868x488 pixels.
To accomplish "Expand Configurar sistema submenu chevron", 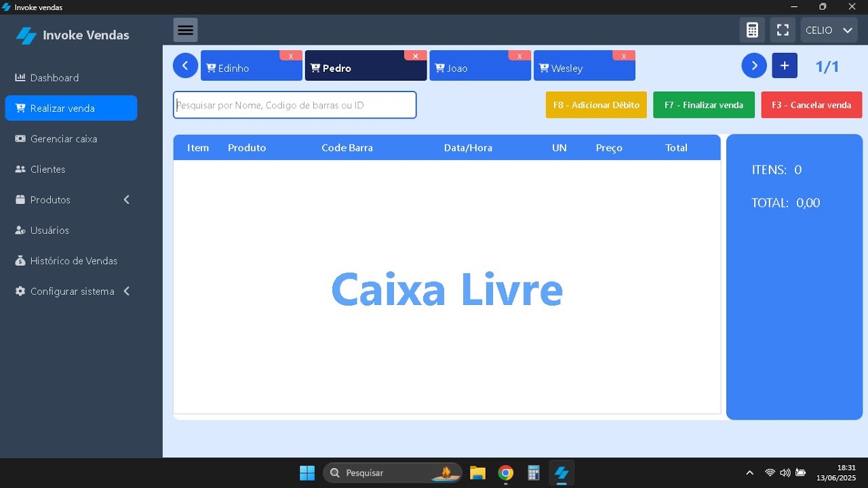I will pyautogui.click(x=126, y=291).
